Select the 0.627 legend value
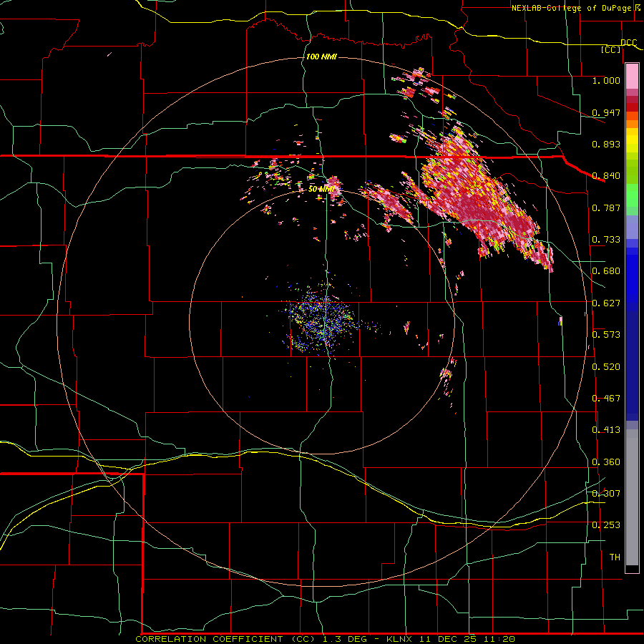Viewport: 644px width, 644px height. coord(606,303)
